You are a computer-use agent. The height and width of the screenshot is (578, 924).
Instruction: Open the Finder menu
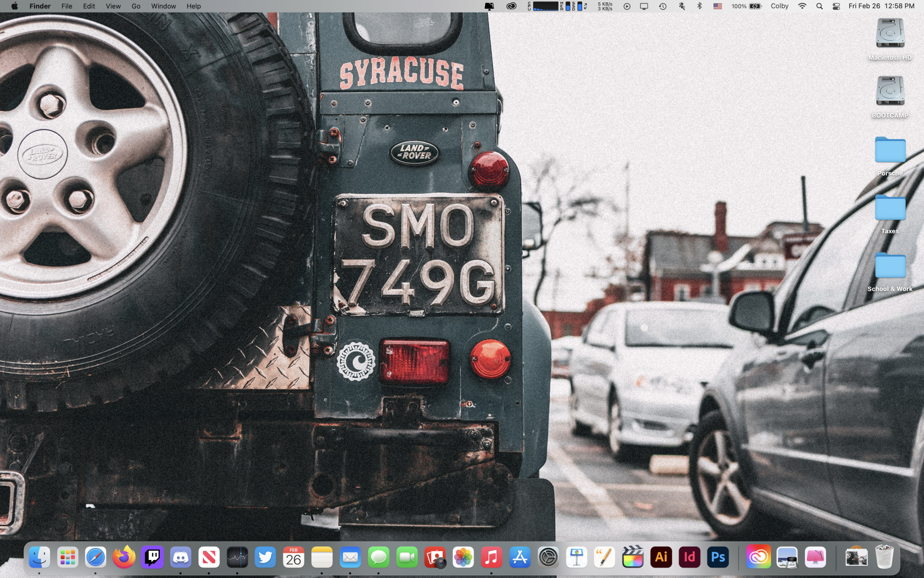pos(40,6)
